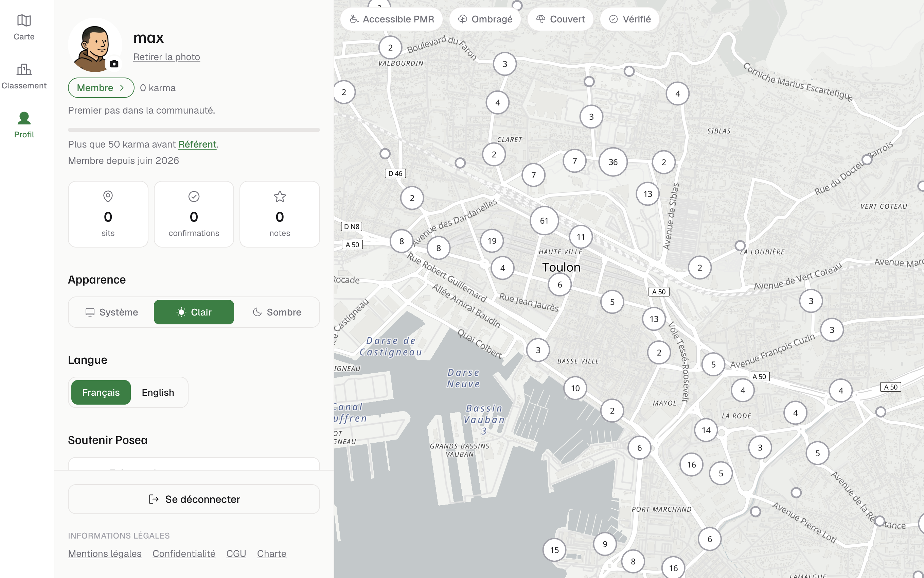Open the confirmations stat card
Image resolution: width=924 pixels, height=578 pixels.
(194, 214)
